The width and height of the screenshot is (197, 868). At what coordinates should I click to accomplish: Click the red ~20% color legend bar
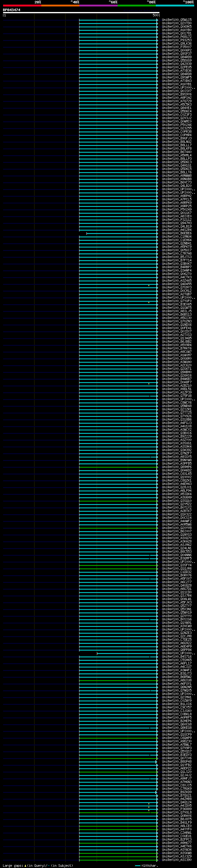tap(22, 6)
